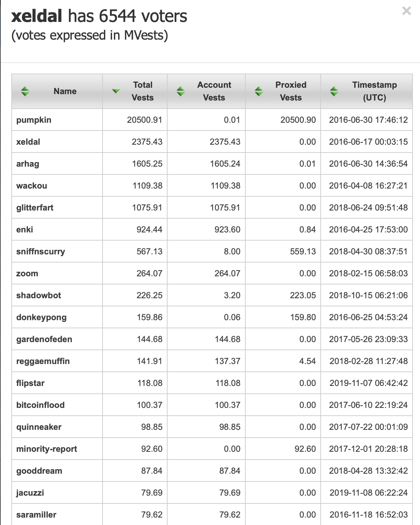
Task: Click the Timestamp (UTC) header label
Action: pos(374,91)
